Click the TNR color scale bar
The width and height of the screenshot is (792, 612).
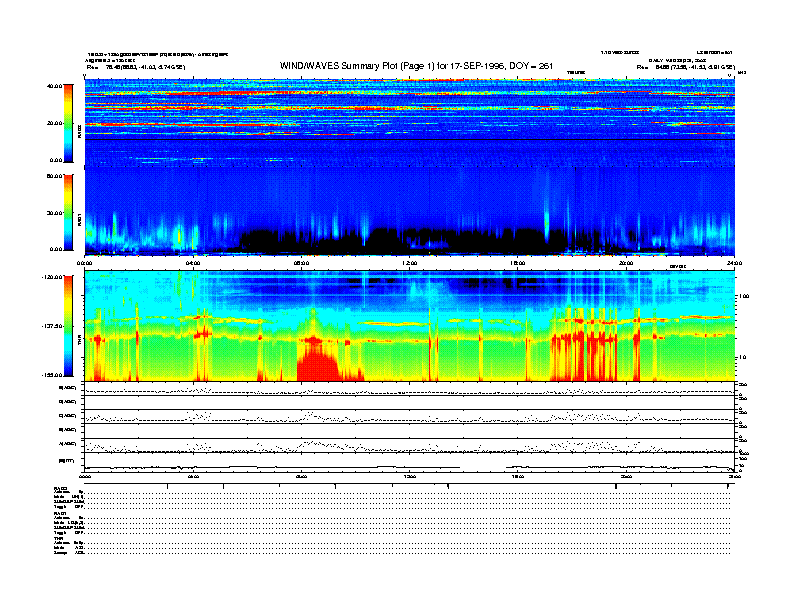[68, 326]
